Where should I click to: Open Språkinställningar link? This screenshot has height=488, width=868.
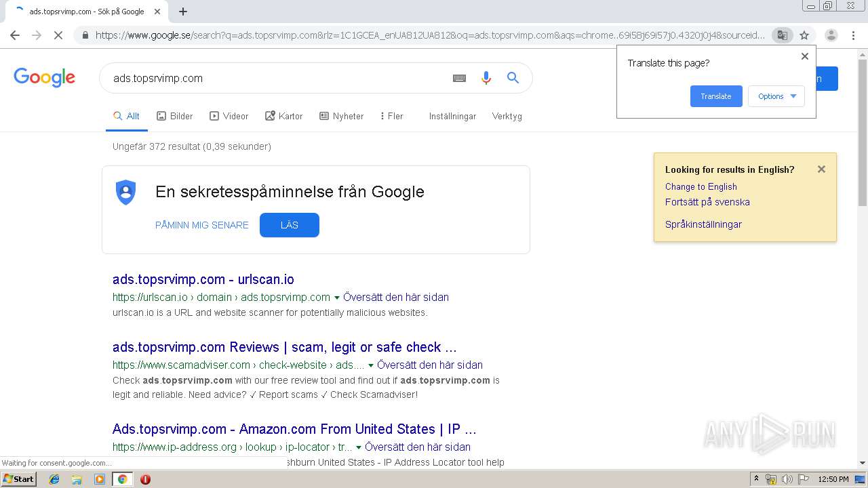tap(703, 224)
